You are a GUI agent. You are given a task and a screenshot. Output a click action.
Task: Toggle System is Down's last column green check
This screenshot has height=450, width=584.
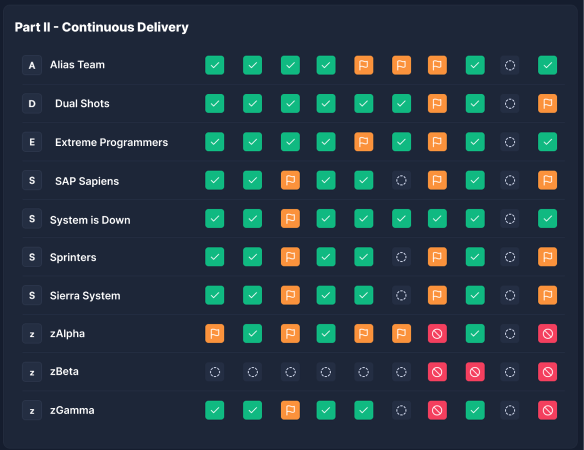[548, 219]
